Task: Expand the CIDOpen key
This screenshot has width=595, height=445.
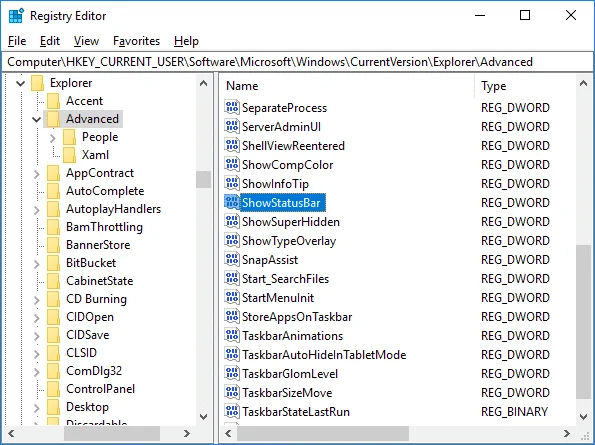Action: point(37,318)
